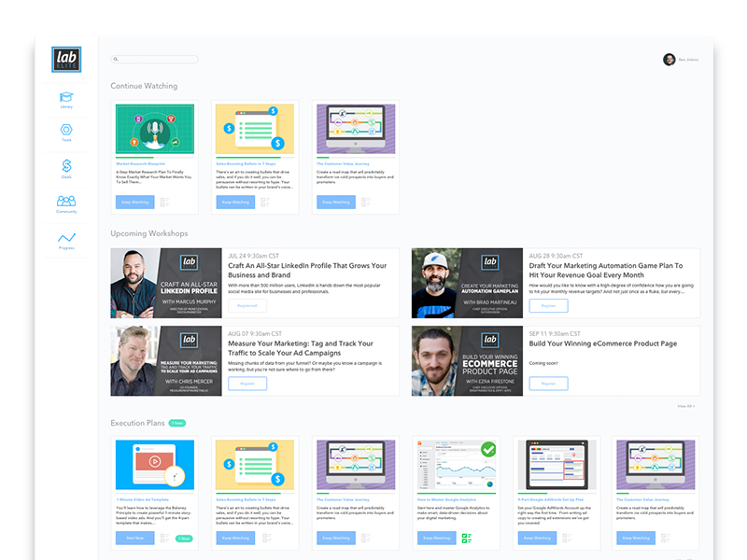
Task: Click Start Now on 1 Minute Video Ad
Action: (x=134, y=538)
